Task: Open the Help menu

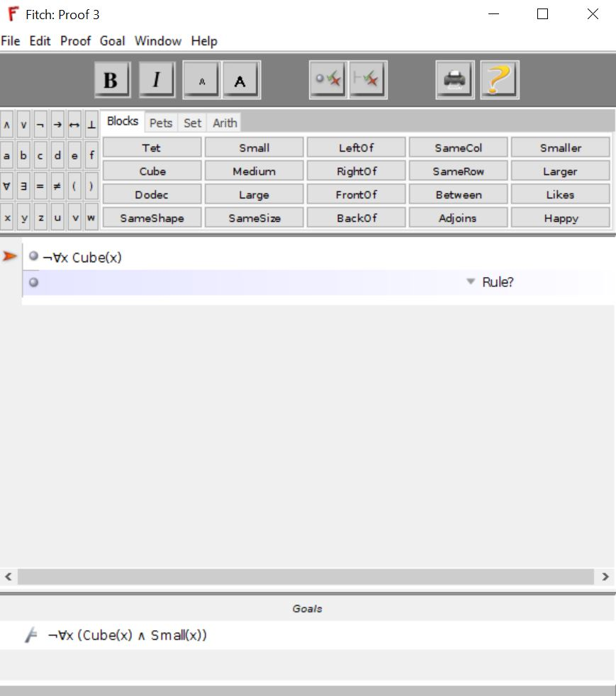Action: [204, 41]
